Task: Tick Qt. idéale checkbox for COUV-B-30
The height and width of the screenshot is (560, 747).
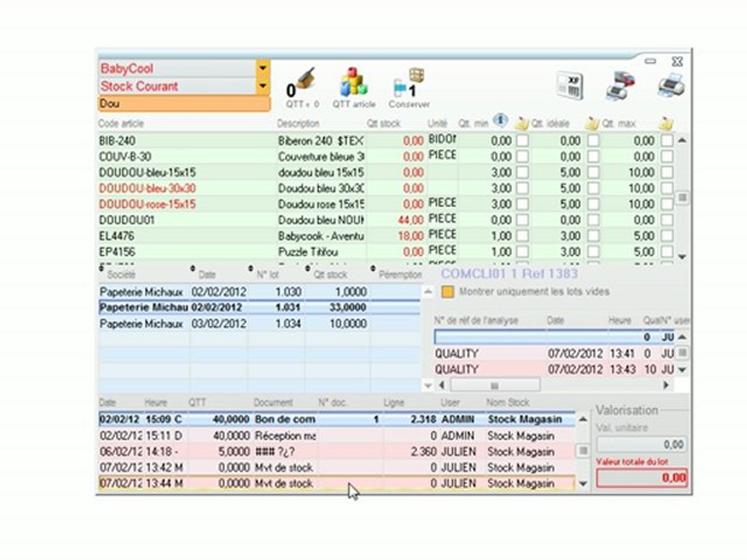Action: pyautogui.click(x=593, y=156)
